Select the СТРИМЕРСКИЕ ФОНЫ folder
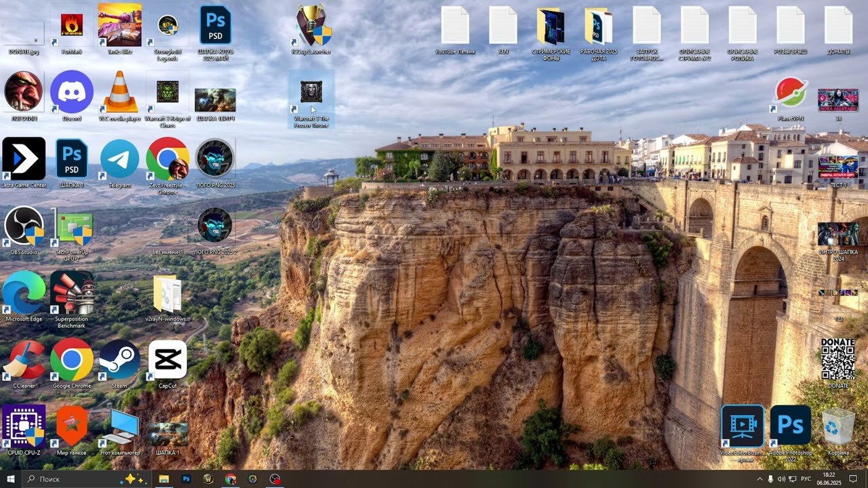The image size is (868, 488). (x=551, y=34)
